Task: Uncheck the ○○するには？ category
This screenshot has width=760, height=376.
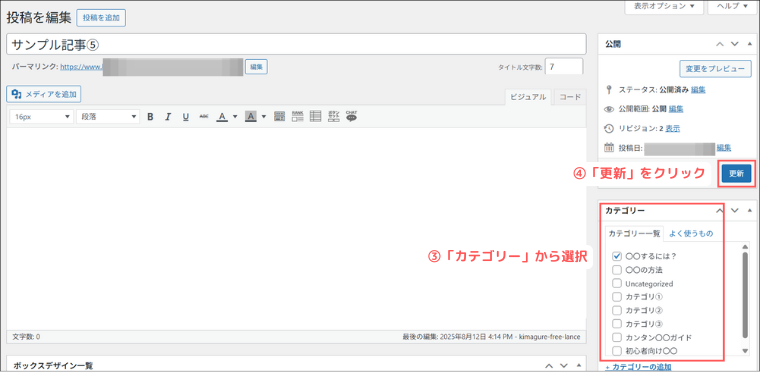Action: tap(617, 256)
